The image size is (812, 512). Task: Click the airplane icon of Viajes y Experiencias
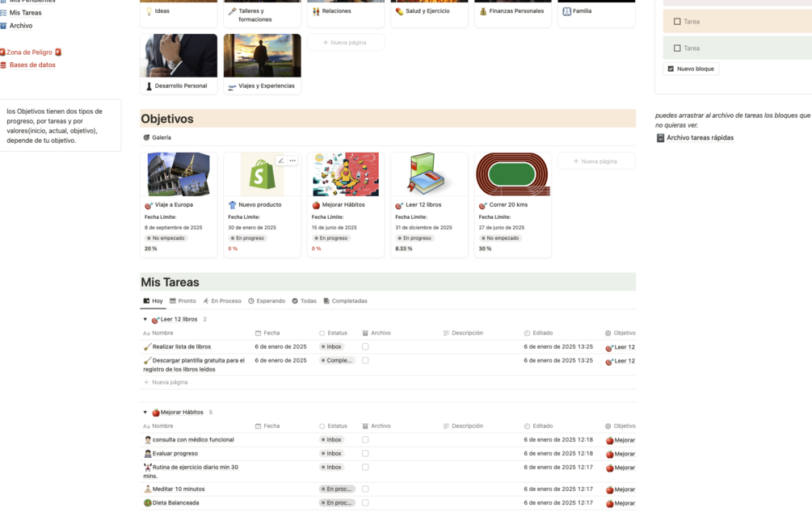[x=233, y=86]
